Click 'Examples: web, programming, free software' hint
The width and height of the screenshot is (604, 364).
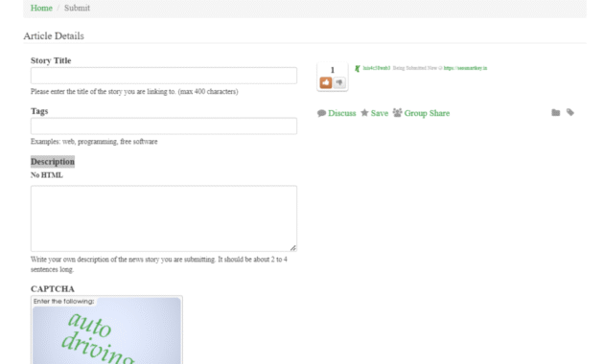click(x=94, y=142)
